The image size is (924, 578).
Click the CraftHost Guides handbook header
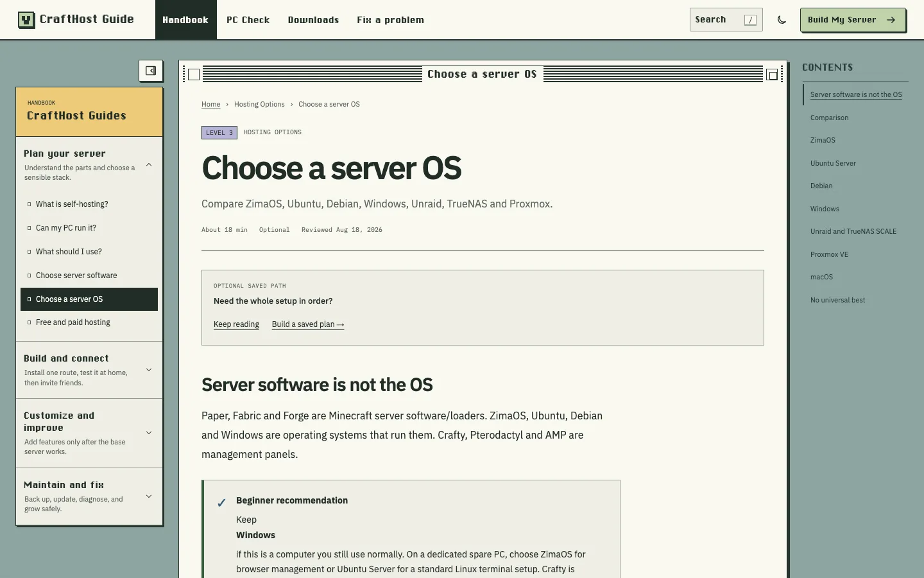pyautogui.click(x=89, y=112)
